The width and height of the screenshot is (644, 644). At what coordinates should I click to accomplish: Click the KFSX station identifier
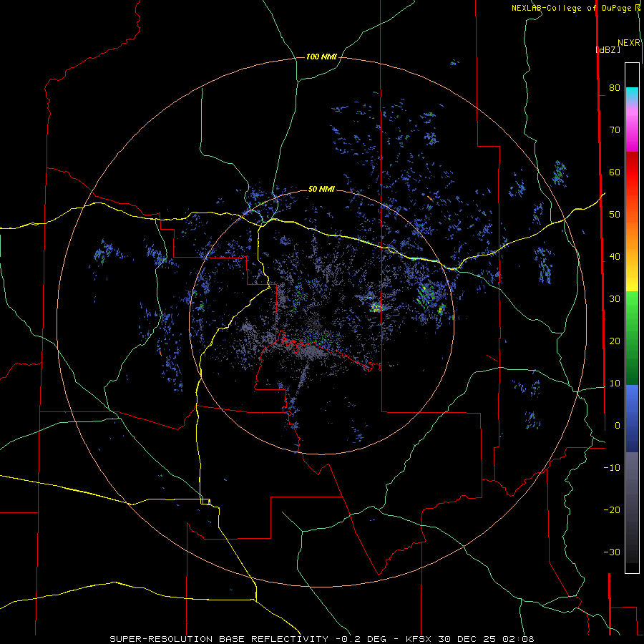click(x=419, y=639)
